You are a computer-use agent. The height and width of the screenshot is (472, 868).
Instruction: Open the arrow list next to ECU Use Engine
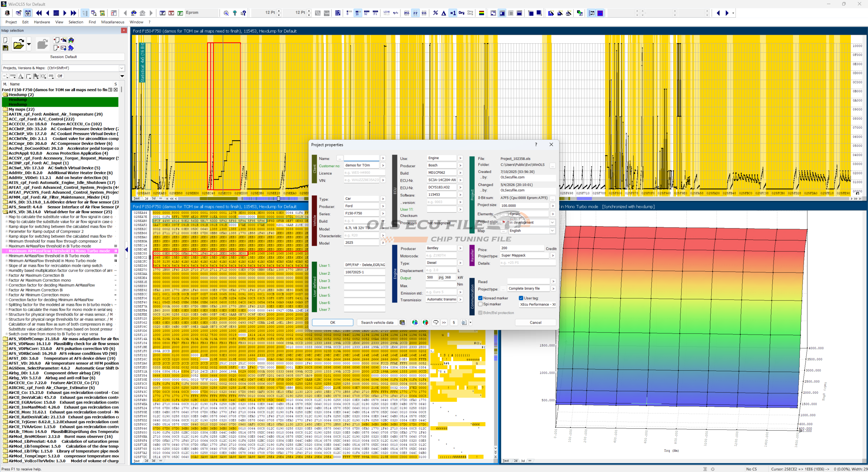pyautogui.click(x=460, y=158)
